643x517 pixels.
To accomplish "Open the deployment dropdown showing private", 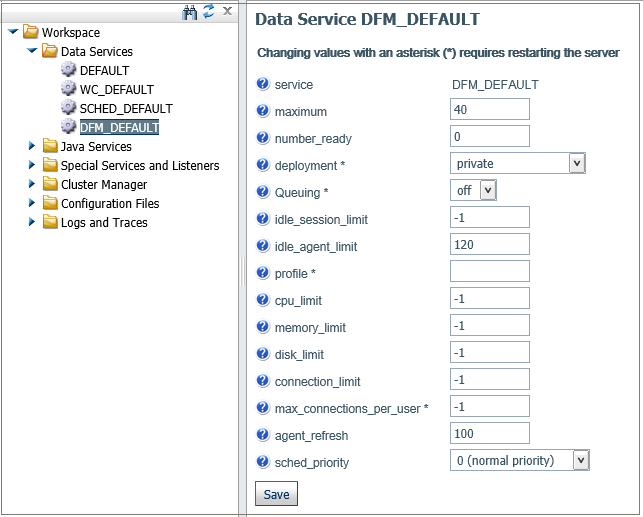I will 518,163.
